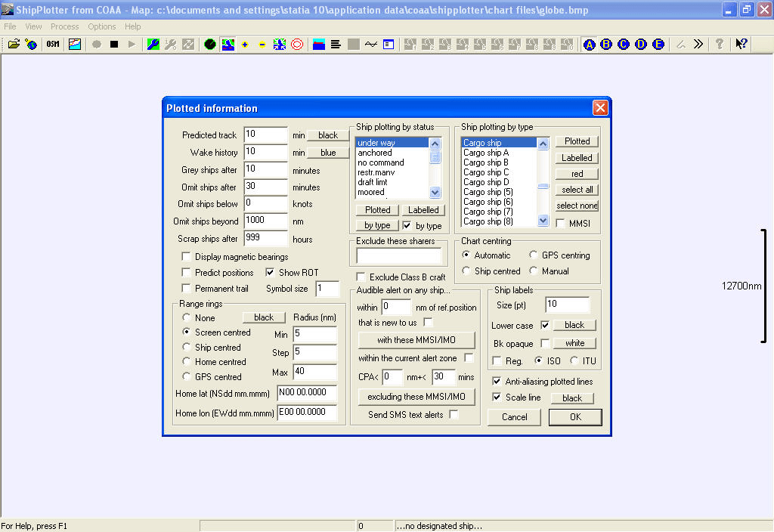
Task: Toggle Display magnetic bearings checkbox
Action: (186, 257)
